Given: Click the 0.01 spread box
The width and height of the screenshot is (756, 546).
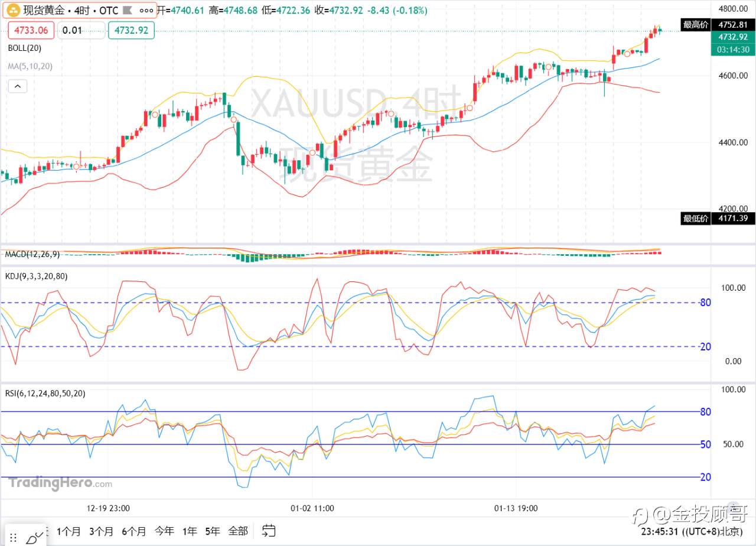Looking at the screenshot, I should (82, 30).
